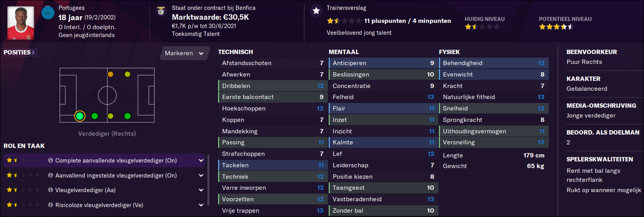The height and width of the screenshot is (217, 644).
Task: Click info icon beside Complete aanvallende vleugelverdediger
Action: click(x=51, y=160)
